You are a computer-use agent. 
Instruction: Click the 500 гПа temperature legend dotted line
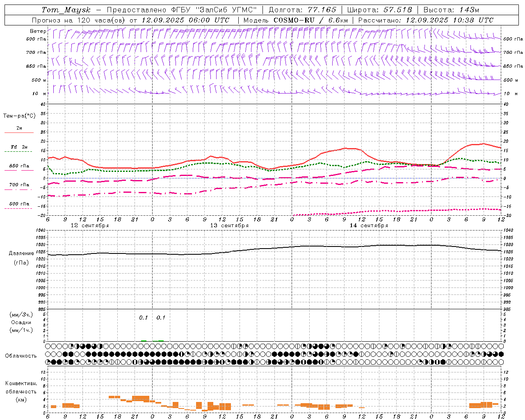pyautogui.click(x=18, y=209)
